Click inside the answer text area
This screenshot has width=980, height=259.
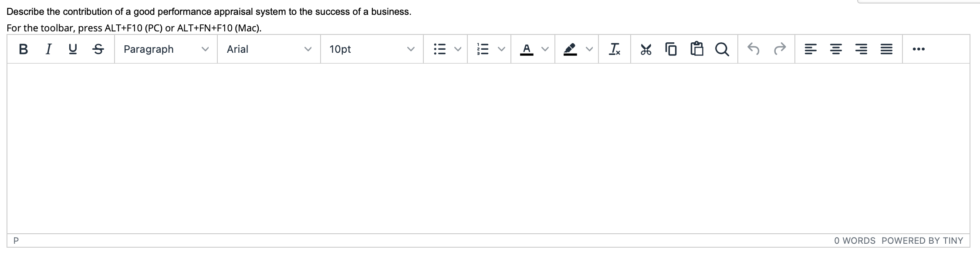[488, 148]
